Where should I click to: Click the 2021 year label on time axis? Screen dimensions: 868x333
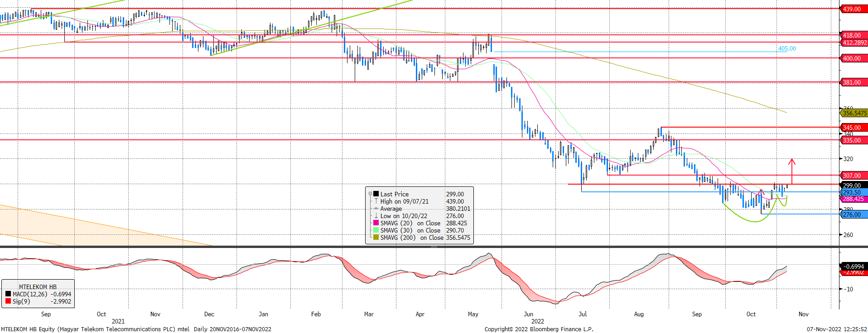coord(118,321)
